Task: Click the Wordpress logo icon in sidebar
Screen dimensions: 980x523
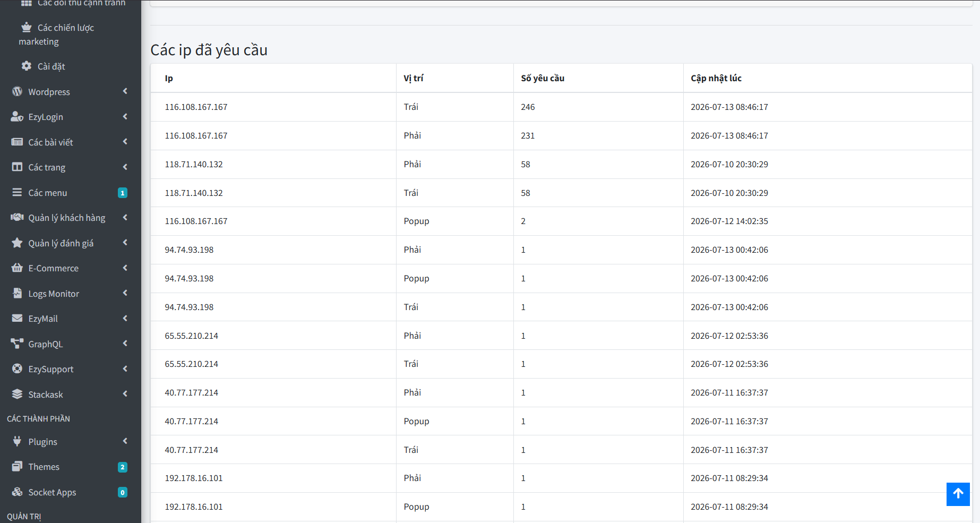Action: (17, 91)
